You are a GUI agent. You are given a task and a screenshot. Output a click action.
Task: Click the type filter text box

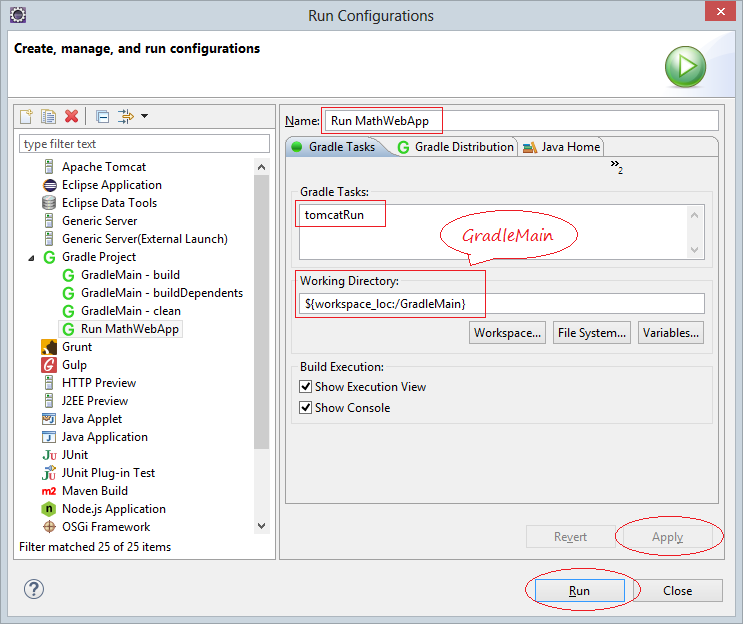point(144,144)
